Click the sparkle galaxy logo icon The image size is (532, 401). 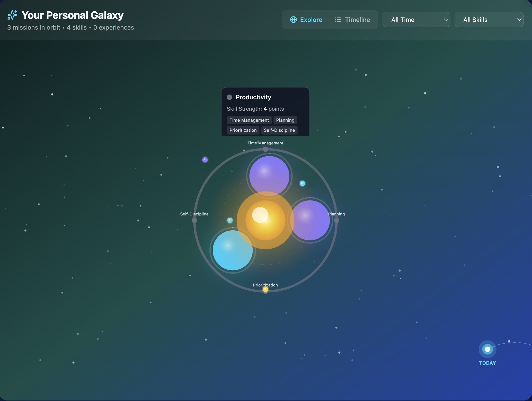[12, 15]
